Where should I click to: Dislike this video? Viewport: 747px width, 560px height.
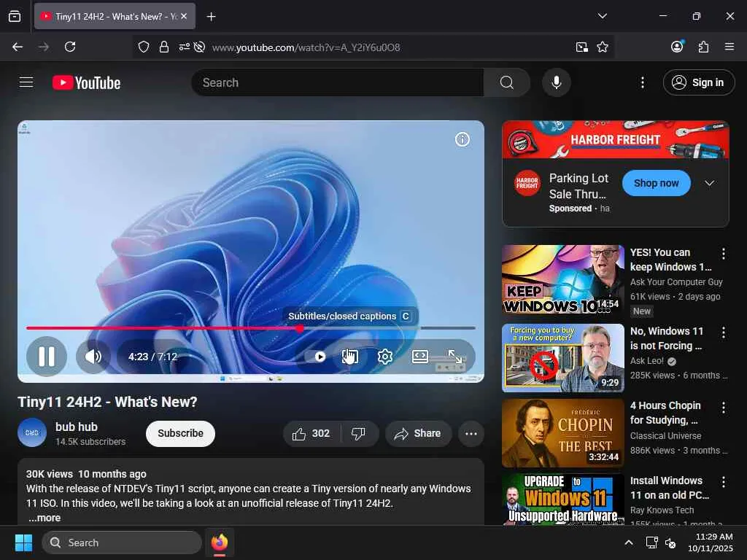pos(358,433)
